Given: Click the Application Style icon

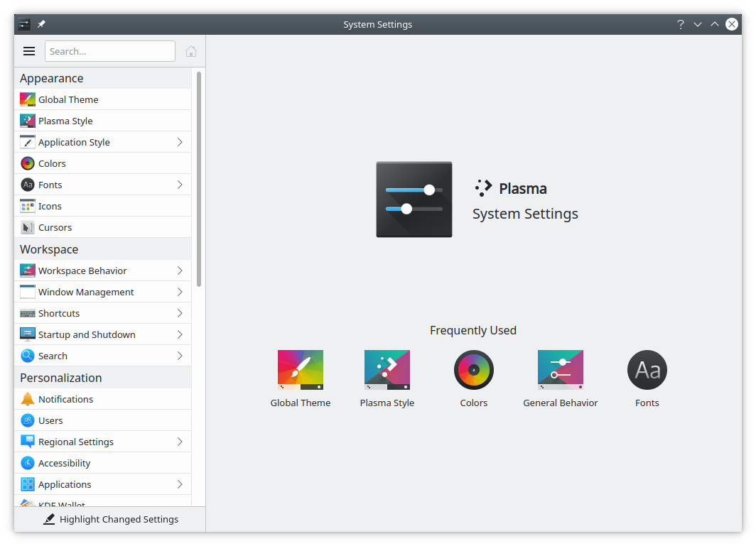Looking at the screenshot, I should tap(28, 142).
